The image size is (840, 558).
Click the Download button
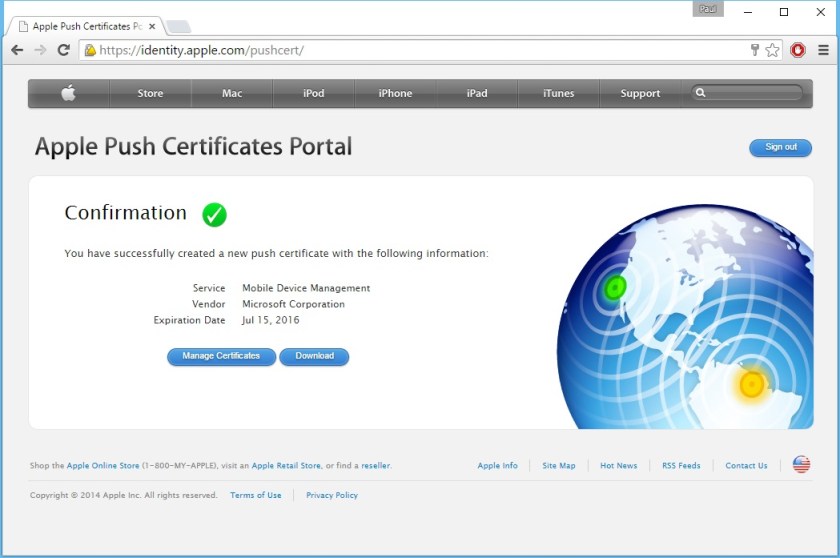click(x=314, y=356)
